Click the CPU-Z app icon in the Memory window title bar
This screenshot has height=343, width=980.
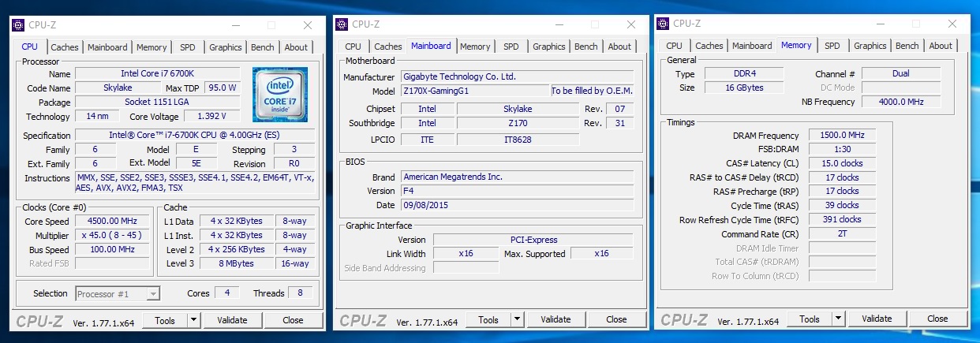[x=664, y=24]
